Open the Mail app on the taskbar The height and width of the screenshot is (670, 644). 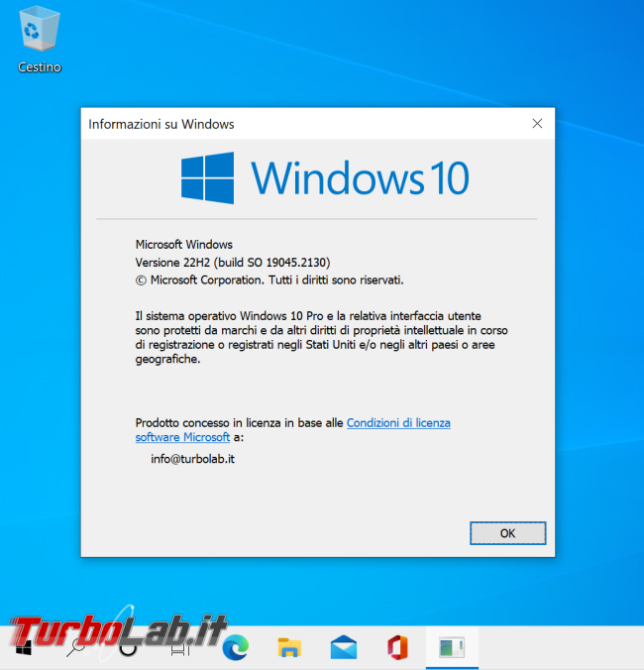[344, 647]
